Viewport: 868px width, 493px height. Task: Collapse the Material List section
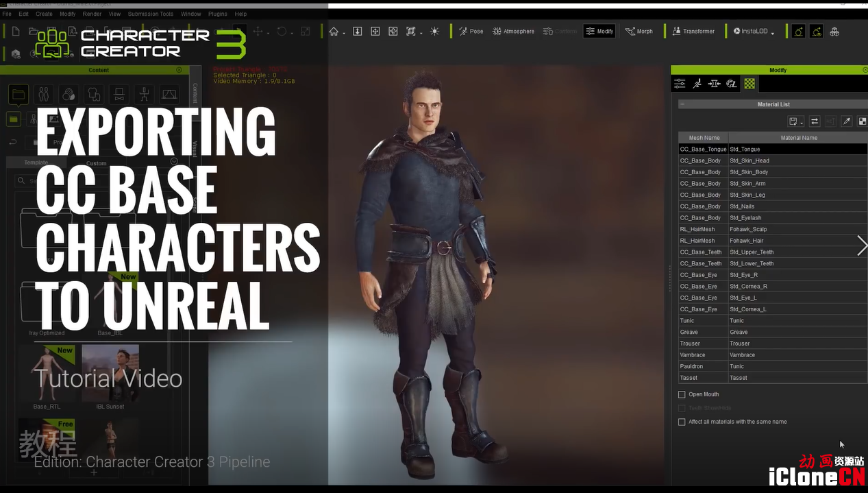tap(682, 104)
